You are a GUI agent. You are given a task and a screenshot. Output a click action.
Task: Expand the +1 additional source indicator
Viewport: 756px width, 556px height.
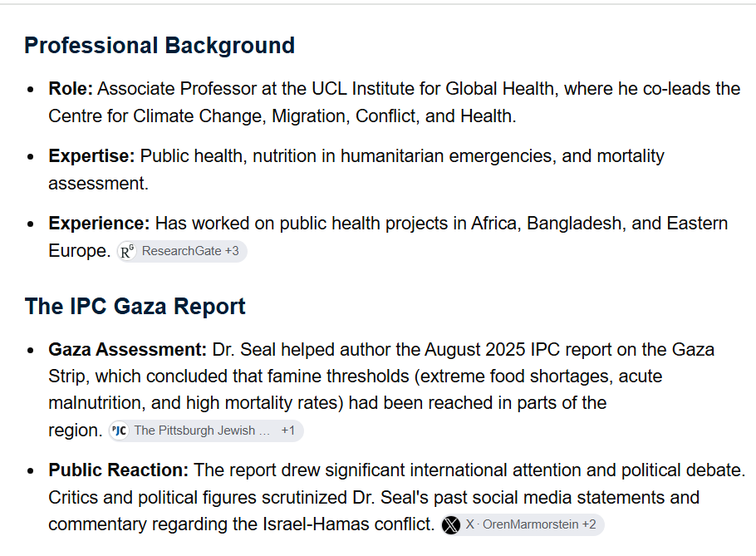click(287, 431)
